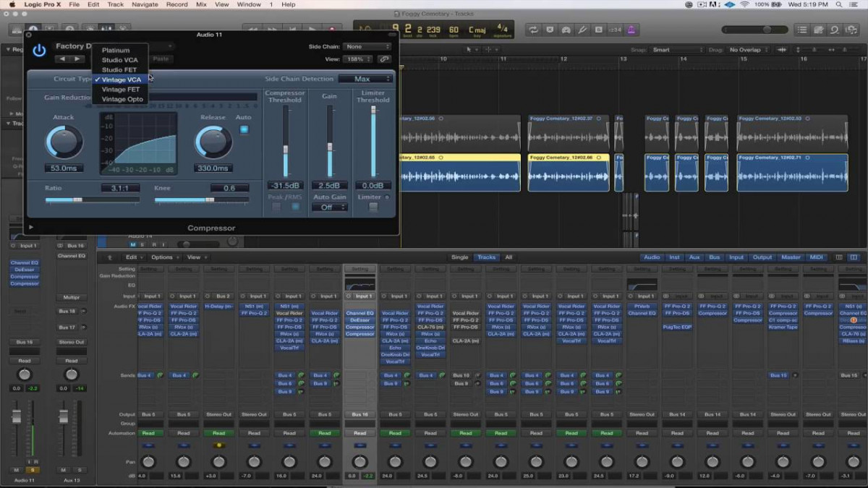Select Vintage Opto circuit type
The height and width of the screenshot is (488, 868).
tap(122, 99)
